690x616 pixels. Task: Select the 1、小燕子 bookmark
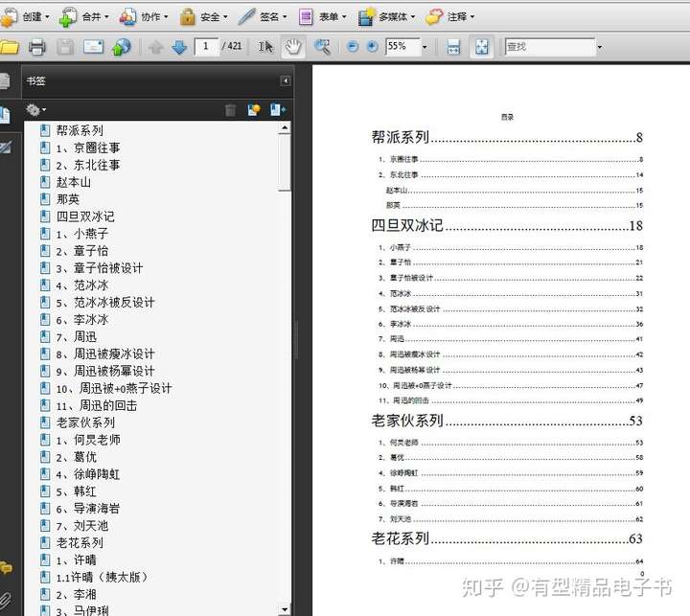pyautogui.click(x=81, y=234)
